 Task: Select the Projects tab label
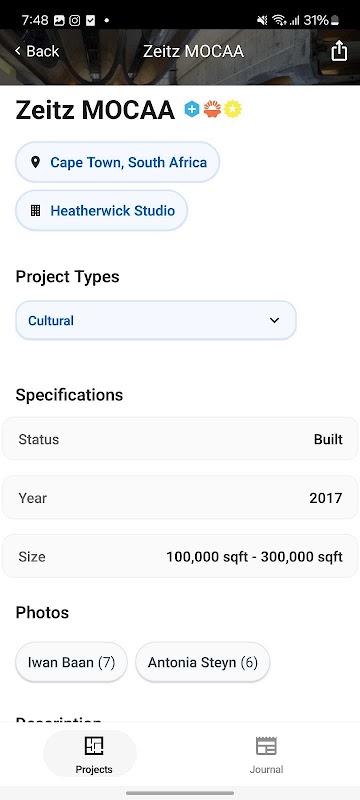pos(94,769)
